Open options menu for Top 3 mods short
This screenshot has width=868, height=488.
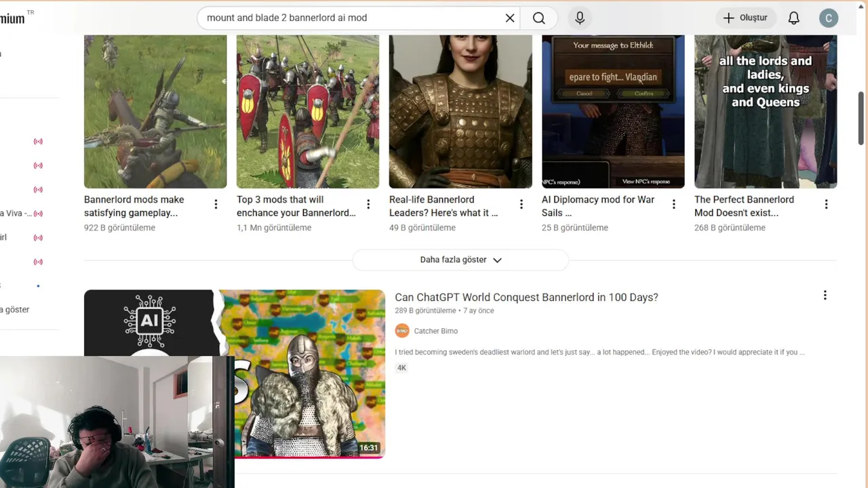(x=368, y=204)
